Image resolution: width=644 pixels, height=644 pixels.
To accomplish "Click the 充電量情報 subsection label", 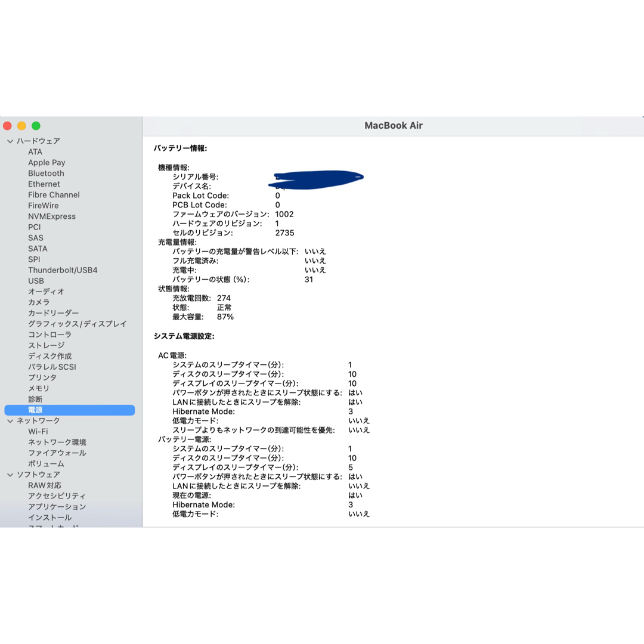I will (178, 242).
